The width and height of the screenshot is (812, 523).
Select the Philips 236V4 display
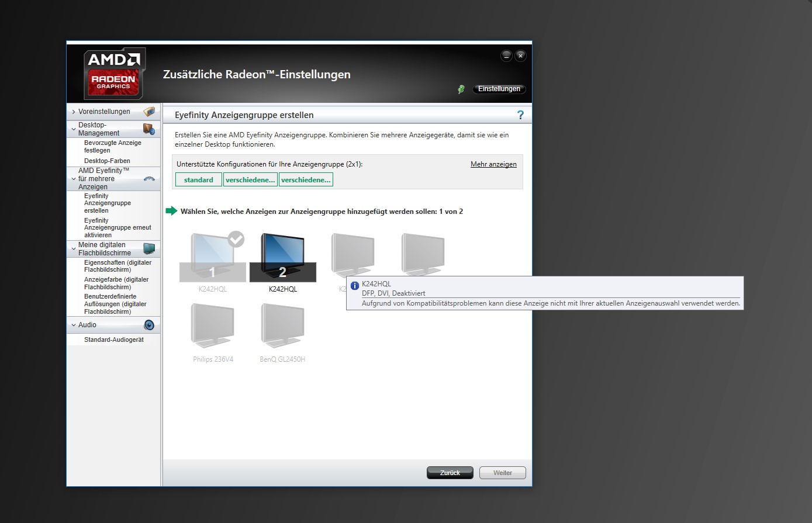click(x=213, y=326)
